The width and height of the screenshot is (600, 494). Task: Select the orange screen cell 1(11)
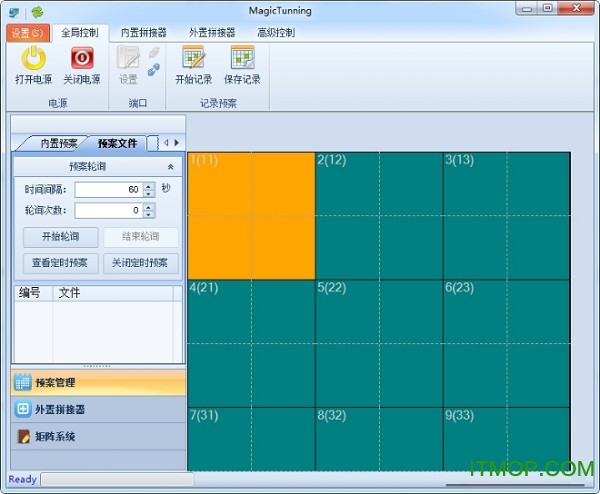(251, 216)
